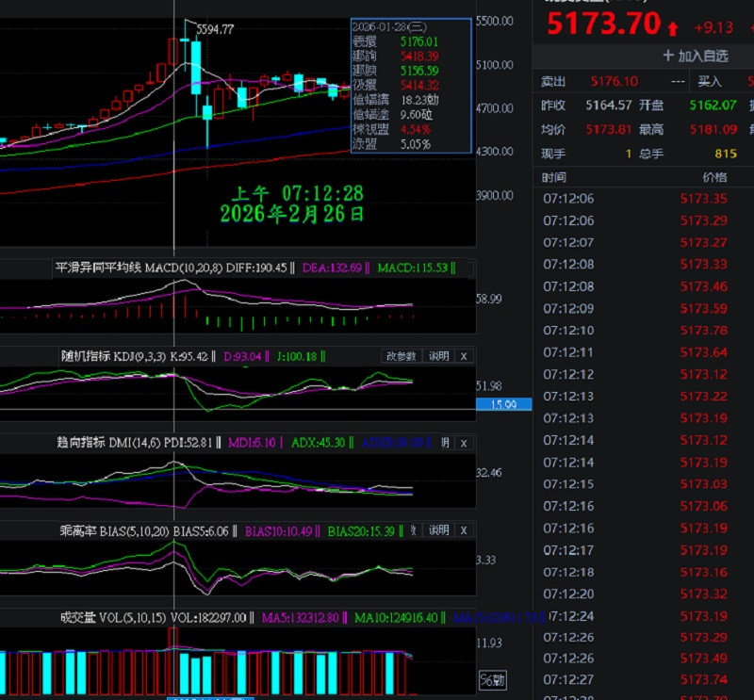Click the blue 15.99 value marker

click(503, 404)
